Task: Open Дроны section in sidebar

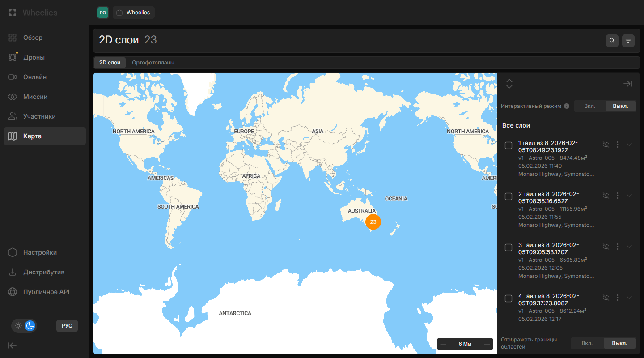Action: point(34,57)
